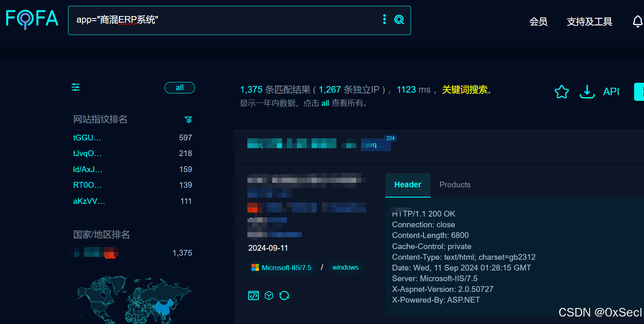This screenshot has height=324, width=644.
Task: Open the search options three-dot menu
Action: click(x=384, y=19)
